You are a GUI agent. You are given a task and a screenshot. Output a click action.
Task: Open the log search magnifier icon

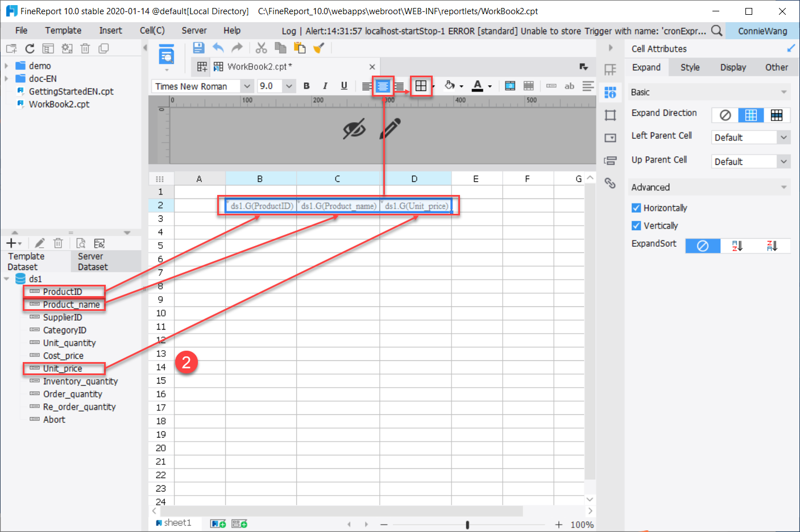tap(717, 31)
